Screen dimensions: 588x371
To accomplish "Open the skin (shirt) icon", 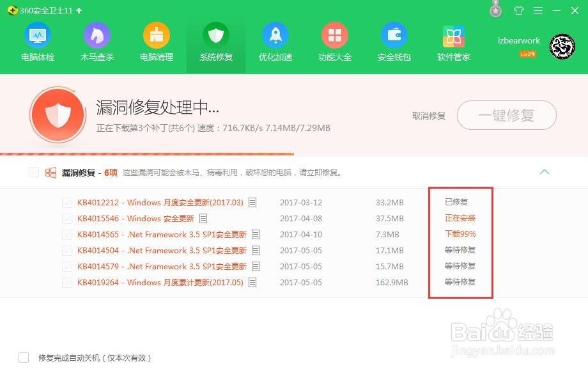I will pos(519,10).
